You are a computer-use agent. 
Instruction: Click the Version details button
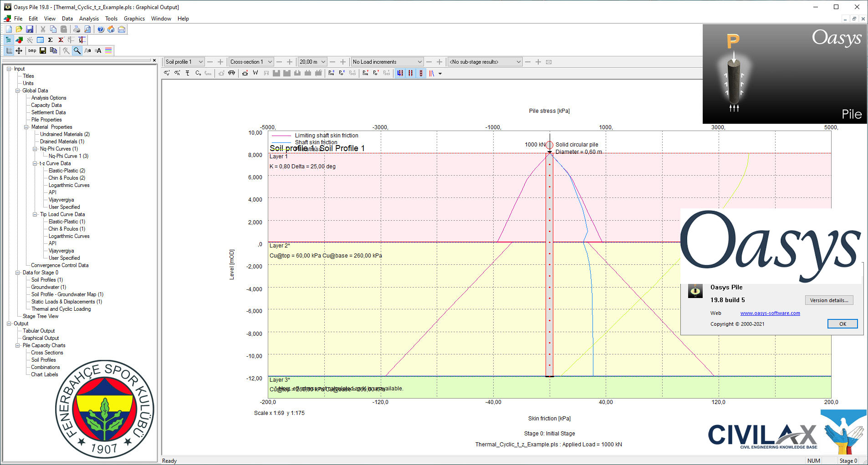pos(828,300)
